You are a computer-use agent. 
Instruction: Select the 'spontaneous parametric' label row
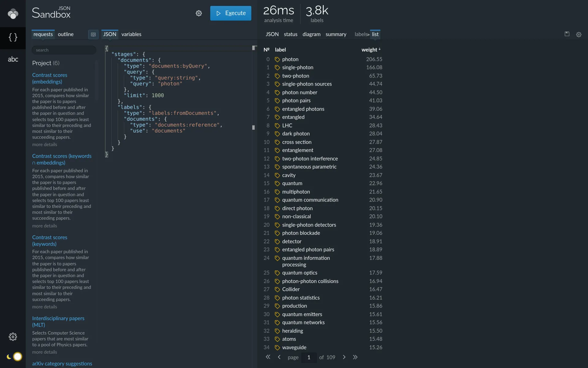[x=323, y=167]
